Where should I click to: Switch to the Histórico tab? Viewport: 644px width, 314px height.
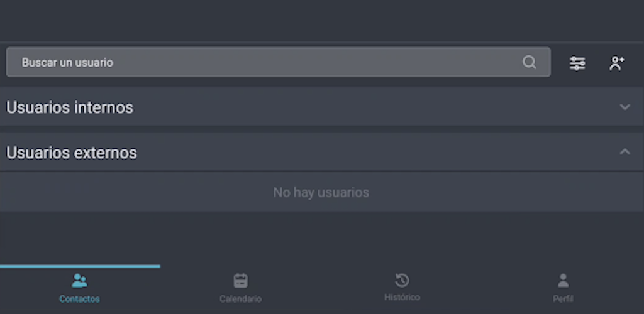coord(402,288)
